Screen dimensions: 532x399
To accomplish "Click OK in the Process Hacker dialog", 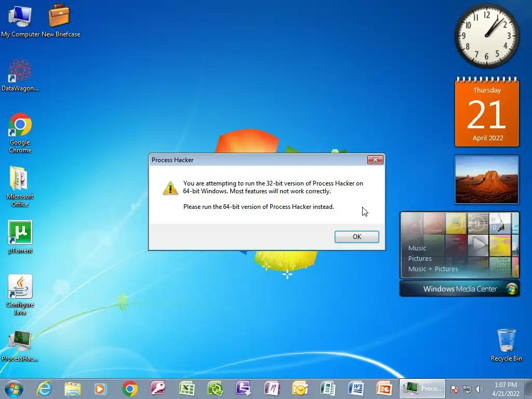I will 356,237.
